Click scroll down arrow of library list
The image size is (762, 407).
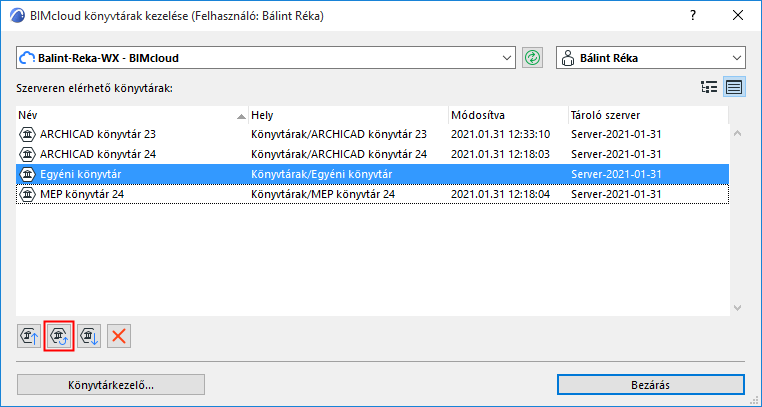click(x=737, y=307)
